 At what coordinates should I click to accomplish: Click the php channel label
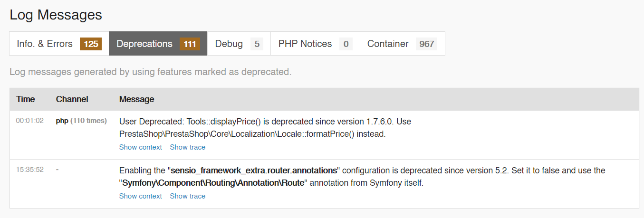pyautogui.click(x=62, y=121)
